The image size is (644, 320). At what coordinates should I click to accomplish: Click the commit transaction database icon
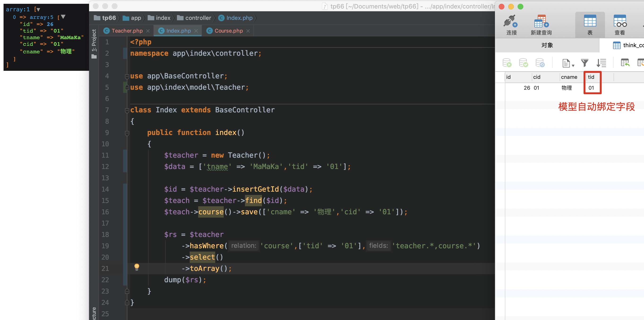click(523, 63)
